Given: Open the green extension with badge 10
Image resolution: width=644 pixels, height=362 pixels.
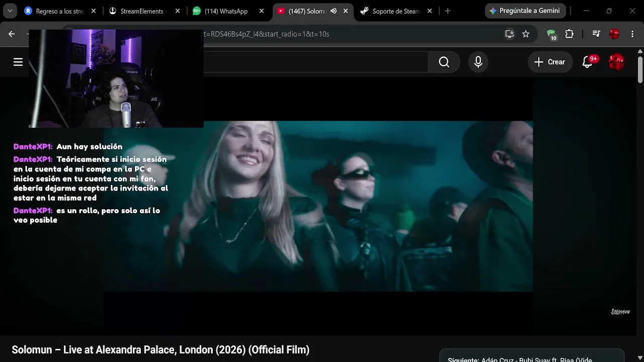Looking at the screenshot, I should (551, 34).
